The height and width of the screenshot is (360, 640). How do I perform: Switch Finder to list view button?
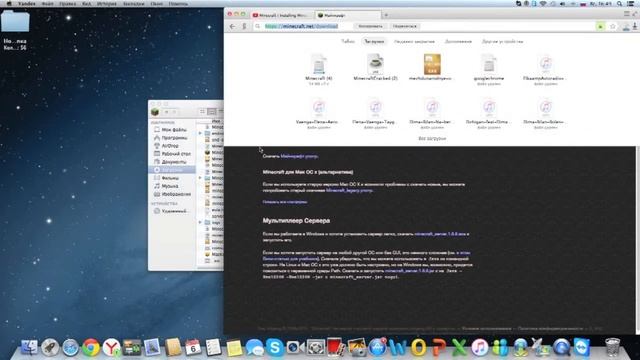(211, 111)
